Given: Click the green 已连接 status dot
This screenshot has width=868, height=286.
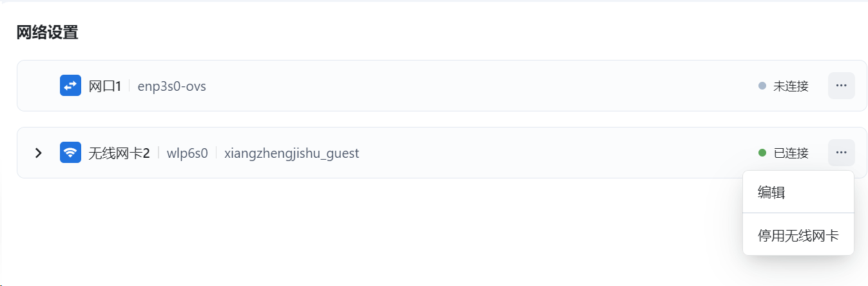Looking at the screenshot, I should [x=762, y=153].
